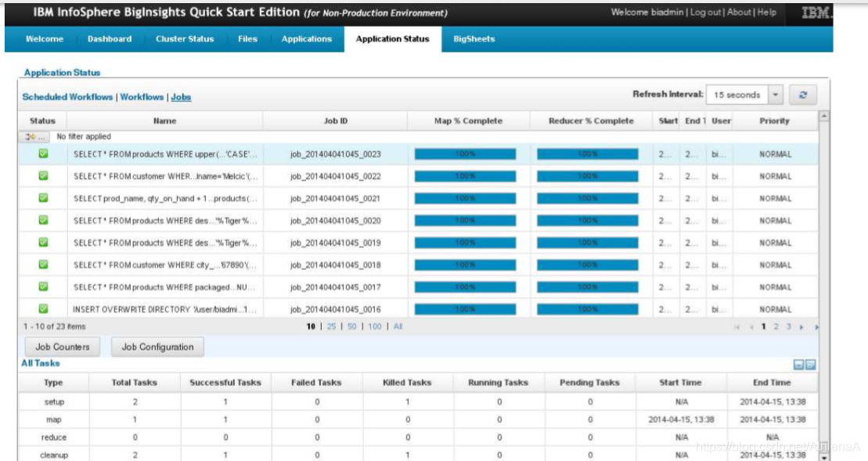The image size is (868, 461).
Task: Sort by the Job ID column header
Action: click(336, 121)
